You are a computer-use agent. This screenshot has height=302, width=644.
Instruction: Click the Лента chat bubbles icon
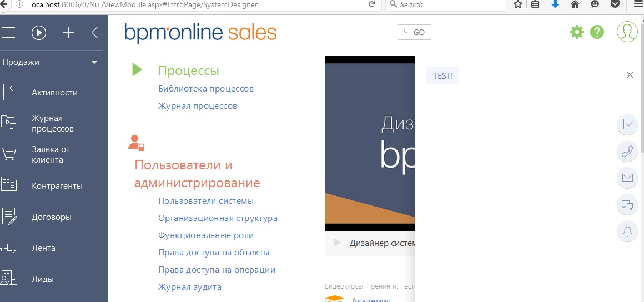(8, 246)
